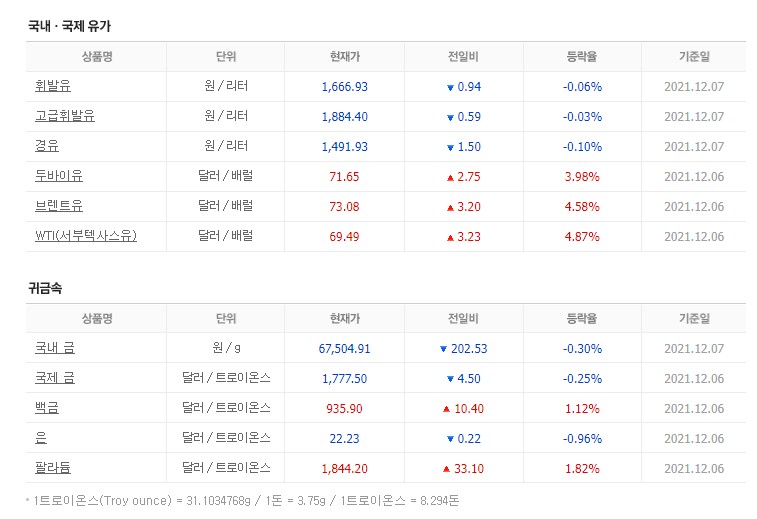Select the 67,504.91 domestic gold price
757x519 pixels.
pos(344,349)
